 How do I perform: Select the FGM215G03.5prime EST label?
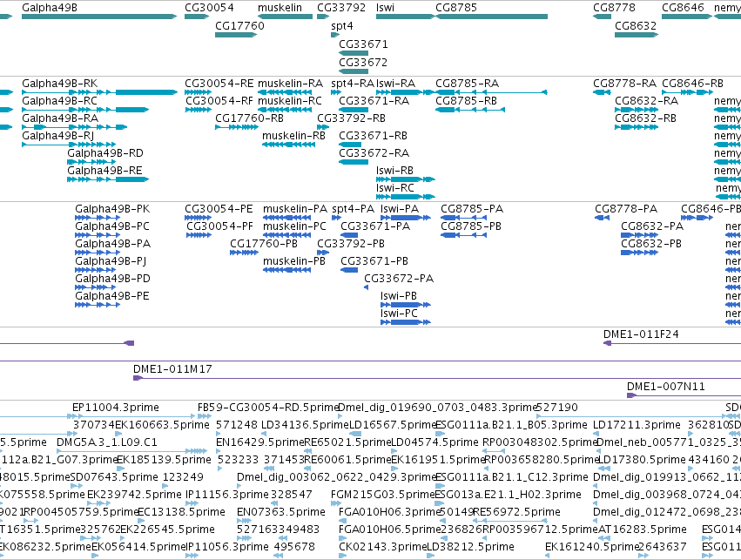[x=383, y=495]
